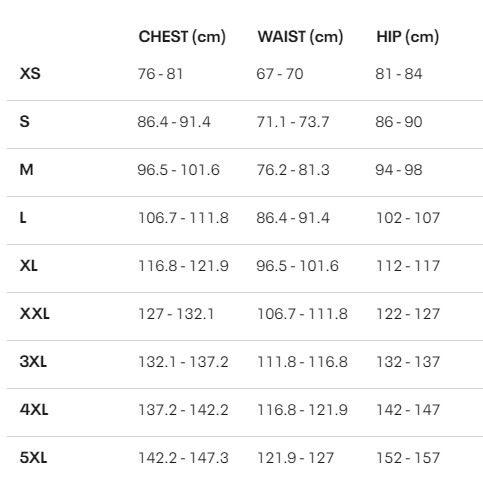Screen dimensions: 483x485
Task: Select the S size row label
Action: pyautogui.click(x=24, y=122)
